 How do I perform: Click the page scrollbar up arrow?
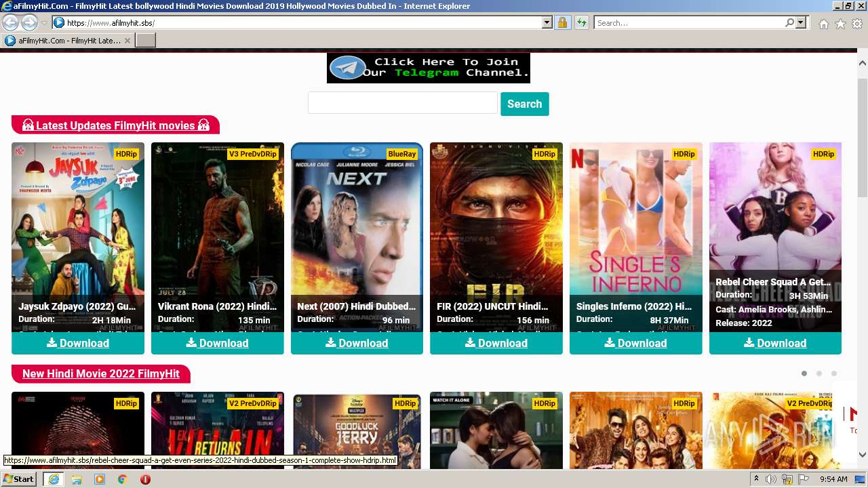(x=862, y=62)
